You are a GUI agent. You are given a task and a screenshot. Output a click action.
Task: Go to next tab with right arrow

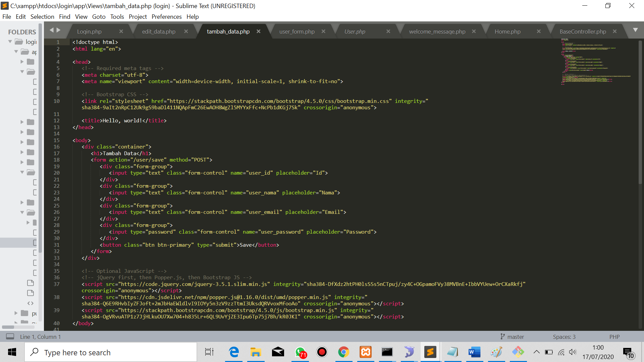58,30
